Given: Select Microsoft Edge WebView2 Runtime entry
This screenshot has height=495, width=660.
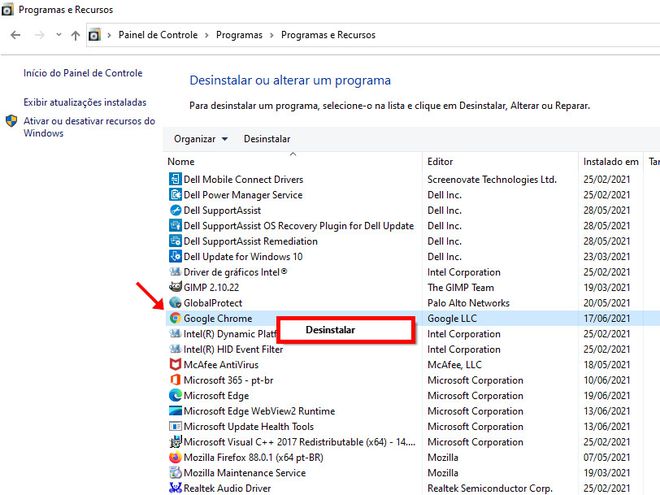Looking at the screenshot, I should (259, 411).
